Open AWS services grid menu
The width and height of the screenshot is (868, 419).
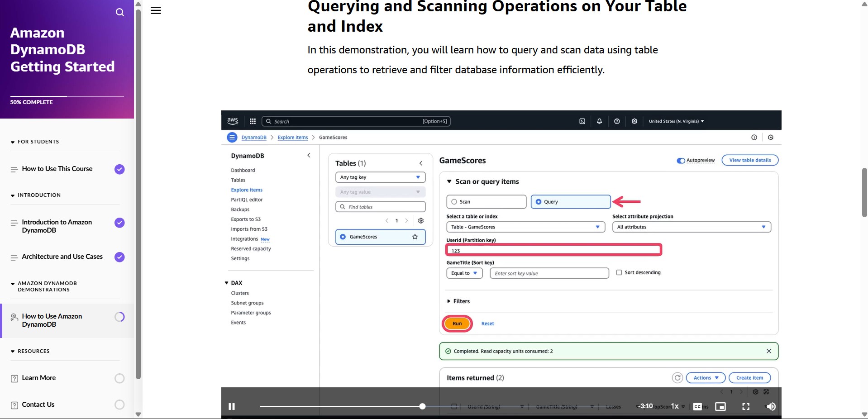[x=253, y=121]
